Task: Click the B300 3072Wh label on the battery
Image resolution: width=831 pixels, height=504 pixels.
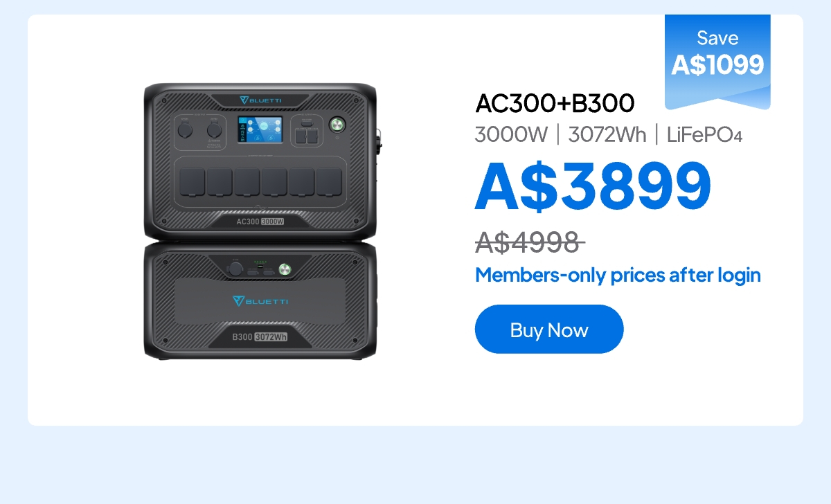Action: [x=260, y=337]
